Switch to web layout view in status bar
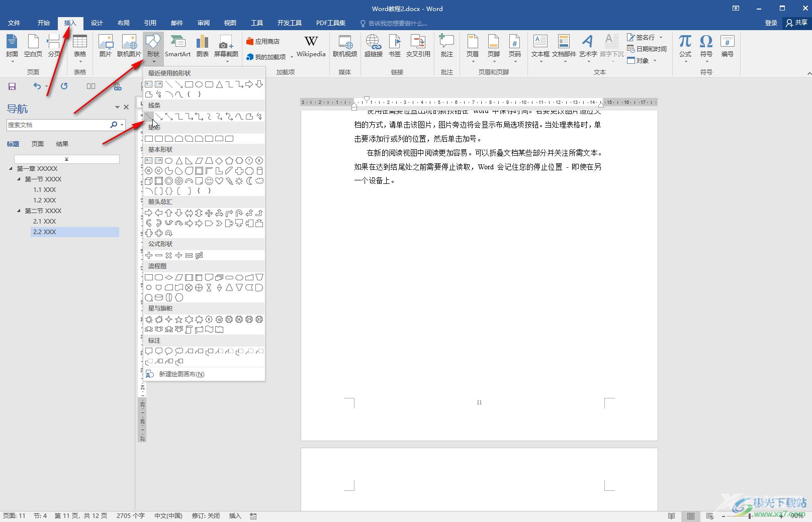Viewport: 812px width, 522px height. tap(709, 516)
